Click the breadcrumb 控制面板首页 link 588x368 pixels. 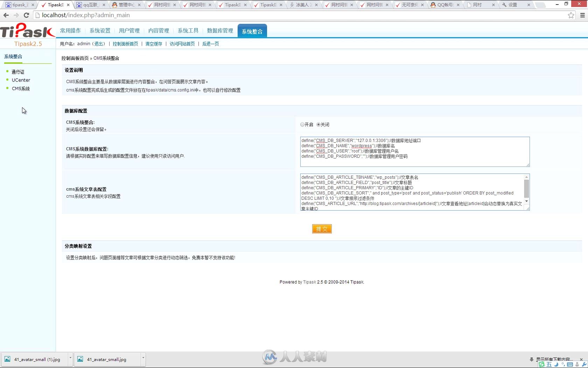pyautogui.click(x=75, y=58)
